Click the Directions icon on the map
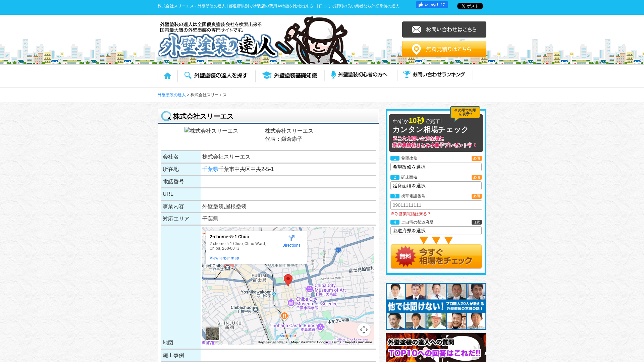Viewport: 644px width, 362px height. pyautogui.click(x=291, y=239)
